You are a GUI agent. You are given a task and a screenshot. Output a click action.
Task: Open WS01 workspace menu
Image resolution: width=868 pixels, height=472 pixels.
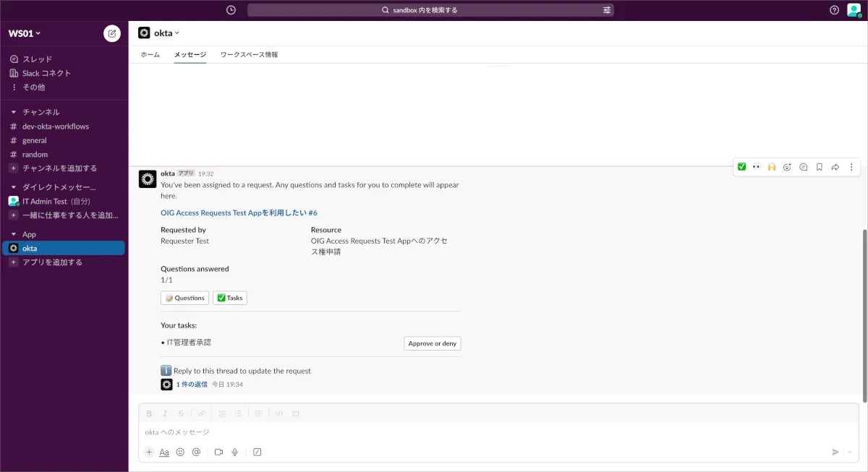(x=25, y=33)
